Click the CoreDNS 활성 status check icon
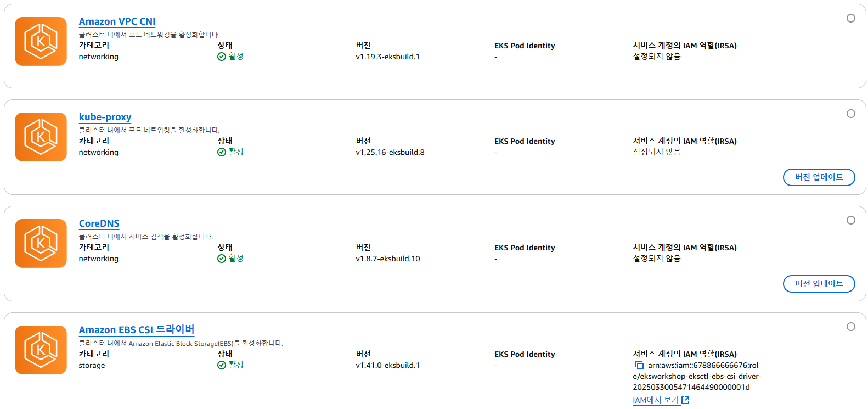 [222, 259]
